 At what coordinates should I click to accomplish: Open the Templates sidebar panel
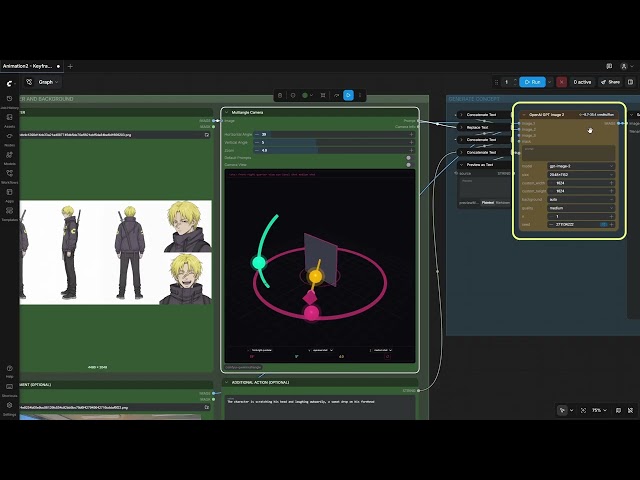point(9,213)
